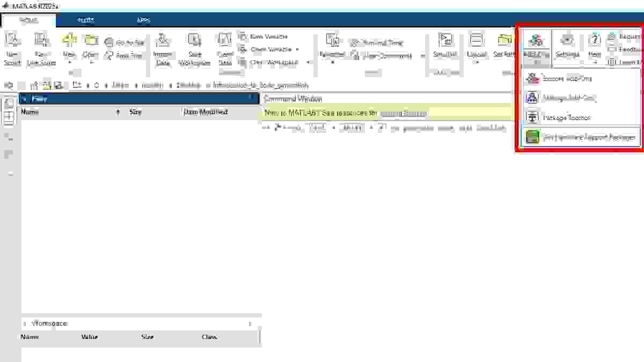Click Go to File in toolstrip

point(125,42)
